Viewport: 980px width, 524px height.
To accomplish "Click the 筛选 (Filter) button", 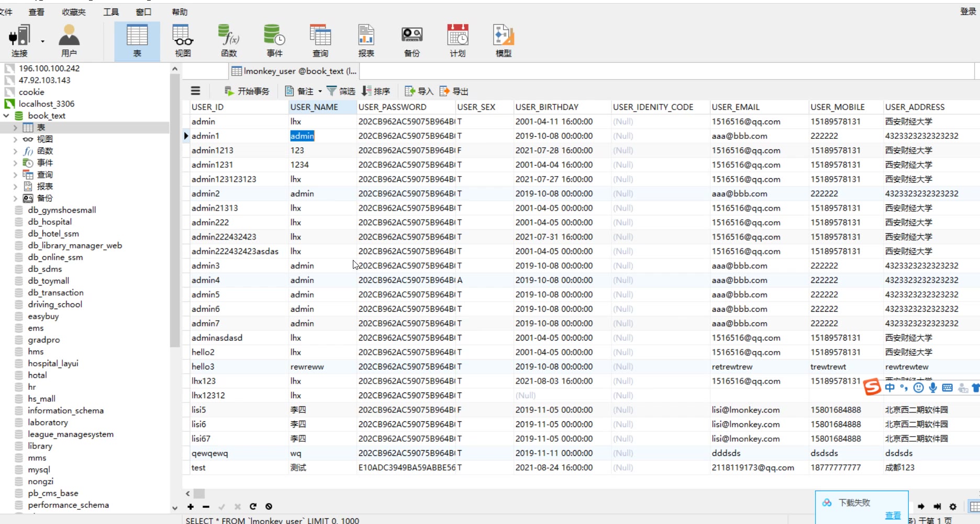I will [x=341, y=91].
